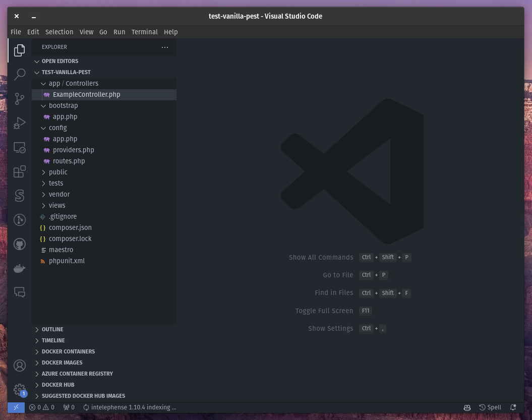Viewport: 532px width, 420px height.
Task: Open the Remote Explorer icon
Action: click(19, 148)
